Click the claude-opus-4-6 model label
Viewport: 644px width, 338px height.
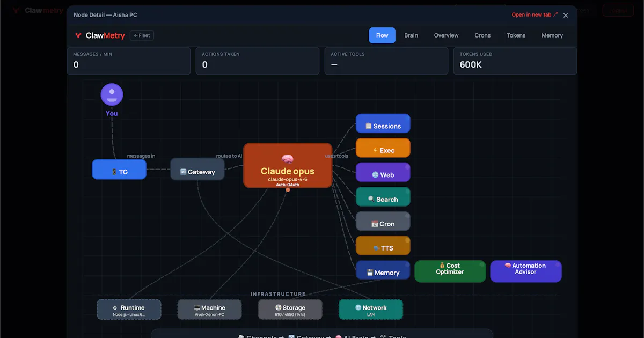point(288,179)
